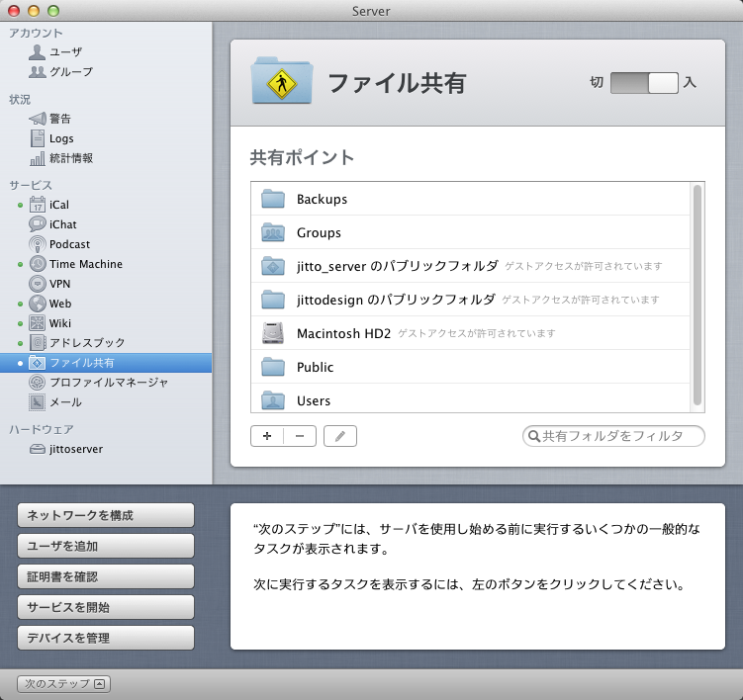Image resolution: width=743 pixels, height=700 pixels.
Task: Click the ユーザ (Users) icon in sidebar
Action: click(x=37, y=52)
